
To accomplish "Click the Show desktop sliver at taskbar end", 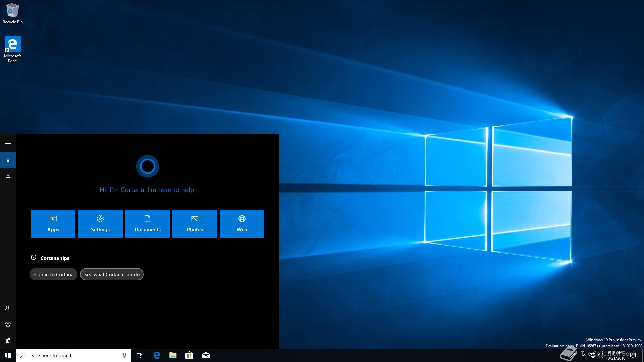I will [643, 355].
